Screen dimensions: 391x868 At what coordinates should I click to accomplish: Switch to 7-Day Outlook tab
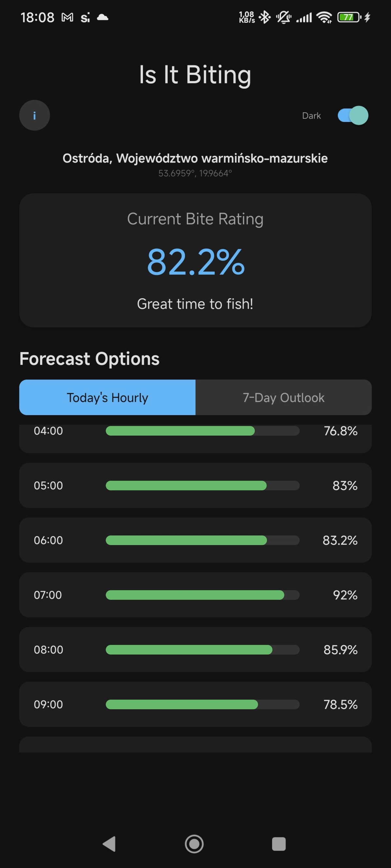[283, 398]
